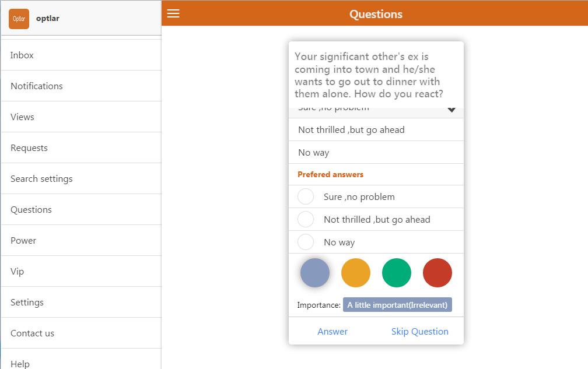This screenshot has width=588, height=369.
Task: Click the Answer button
Action: tap(332, 332)
